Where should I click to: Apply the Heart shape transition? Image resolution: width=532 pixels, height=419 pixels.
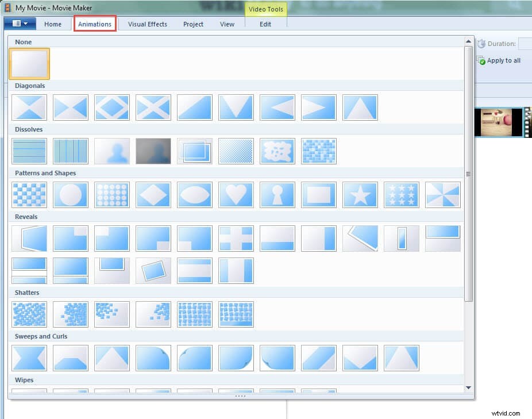coord(236,195)
